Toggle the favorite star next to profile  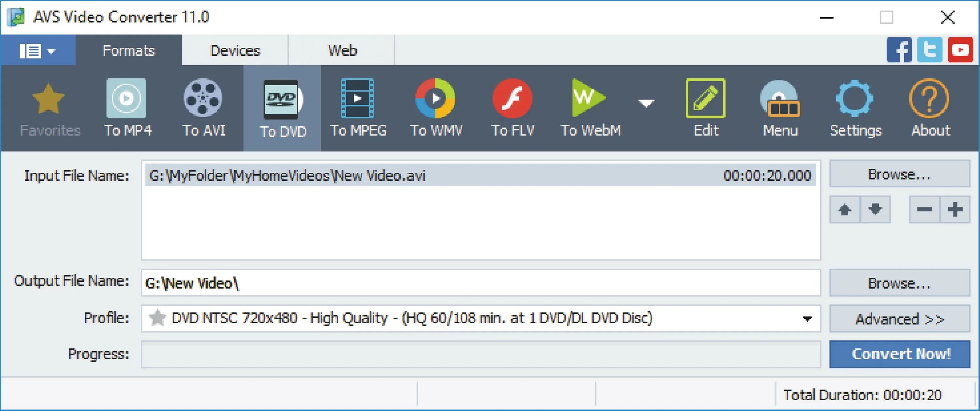click(157, 318)
